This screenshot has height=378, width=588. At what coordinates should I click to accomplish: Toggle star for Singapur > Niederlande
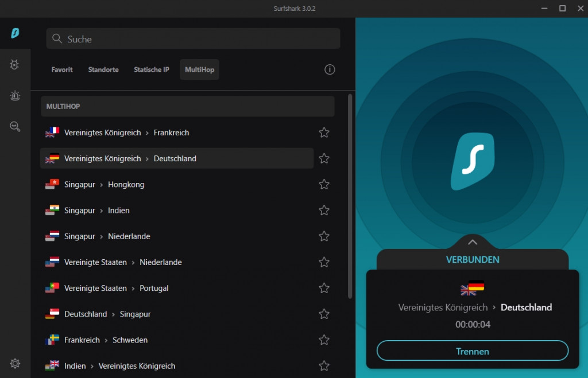pyautogui.click(x=324, y=236)
